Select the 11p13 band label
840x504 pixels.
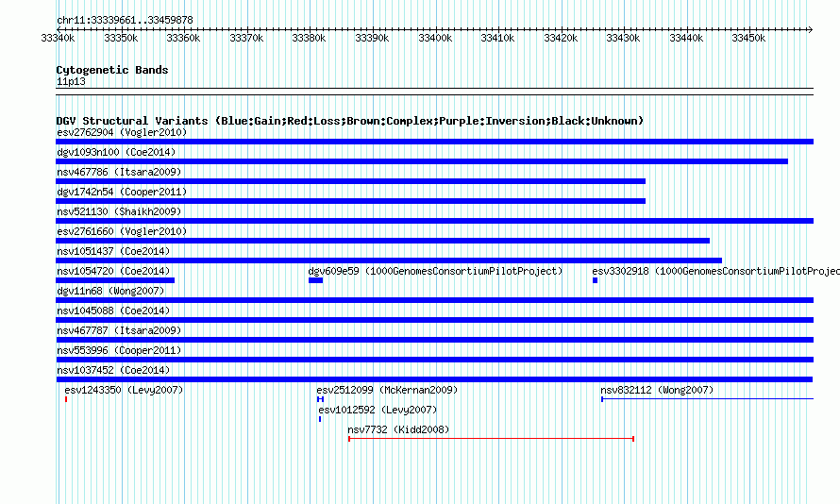click(x=71, y=81)
